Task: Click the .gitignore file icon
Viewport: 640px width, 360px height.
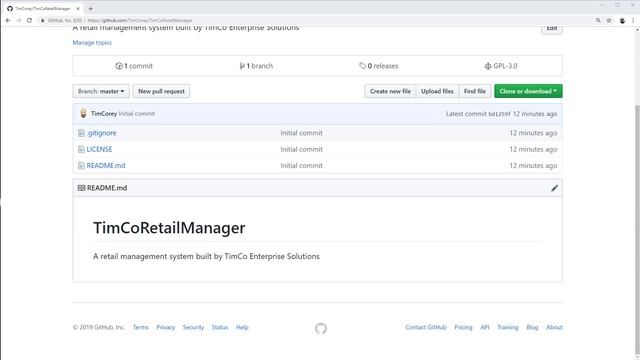Action: (81, 133)
